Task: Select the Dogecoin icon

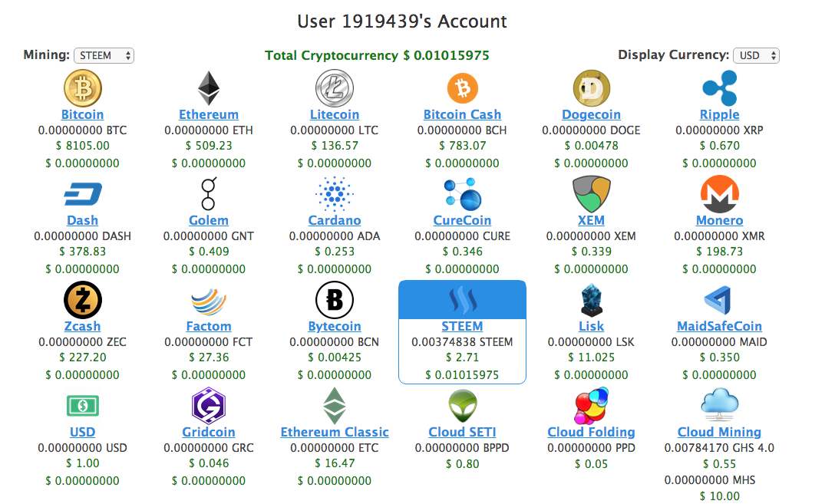Action: click(x=591, y=88)
